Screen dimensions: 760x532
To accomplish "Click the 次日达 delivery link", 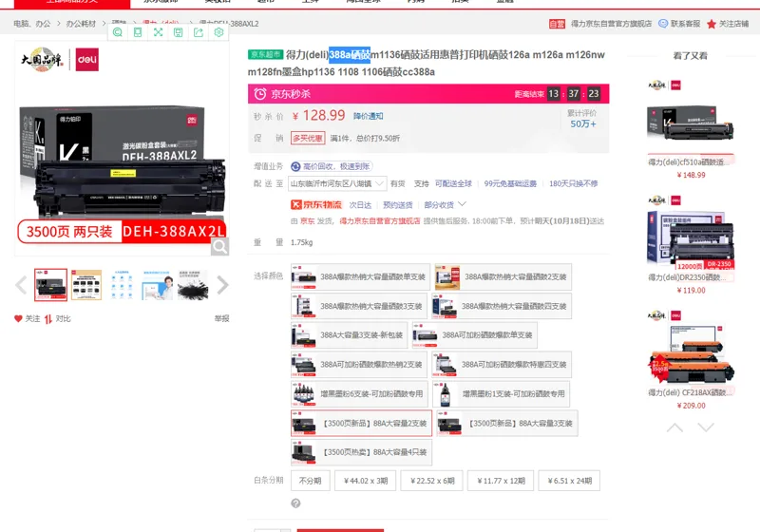I will (360, 205).
